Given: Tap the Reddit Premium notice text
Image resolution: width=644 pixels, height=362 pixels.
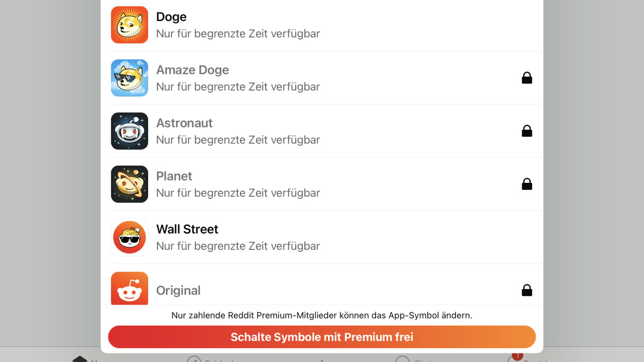Looking at the screenshot, I should click(x=321, y=315).
